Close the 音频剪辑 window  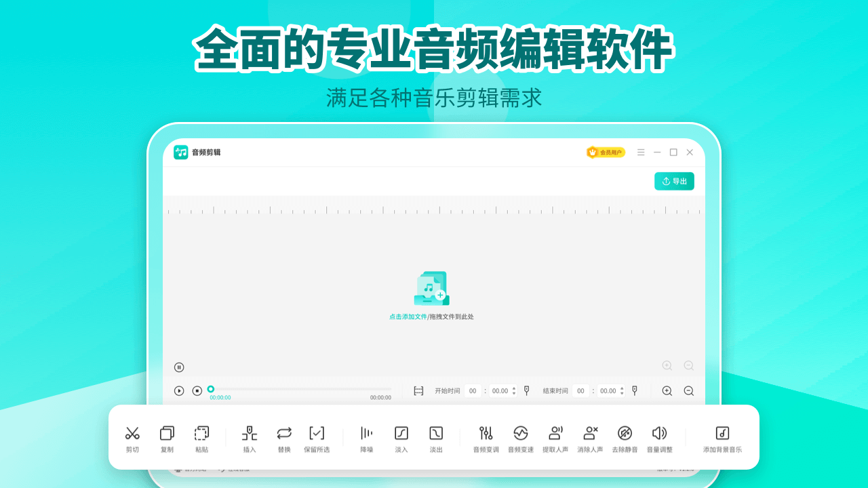pyautogui.click(x=690, y=152)
